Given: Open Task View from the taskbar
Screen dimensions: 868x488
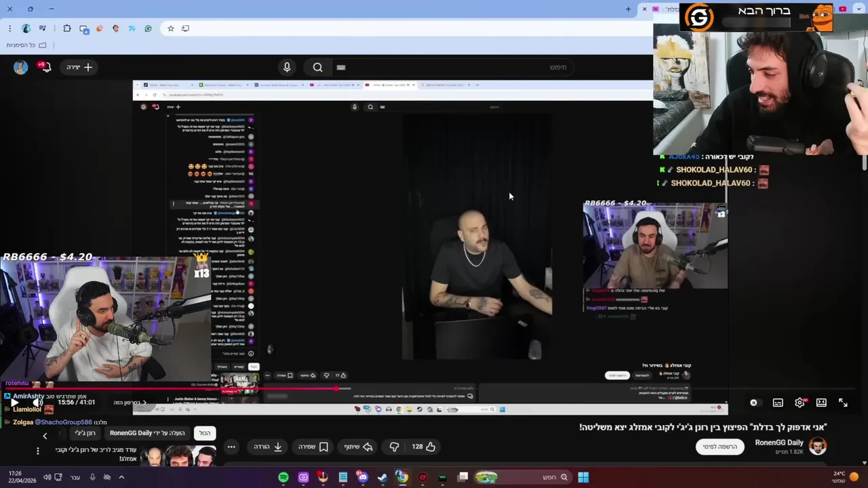Looking at the screenshot, I should [462, 477].
